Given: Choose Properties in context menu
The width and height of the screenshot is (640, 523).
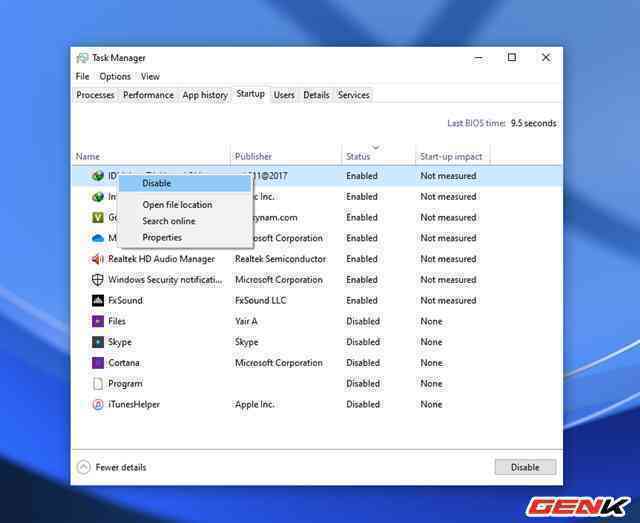Looking at the screenshot, I should [185, 237].
